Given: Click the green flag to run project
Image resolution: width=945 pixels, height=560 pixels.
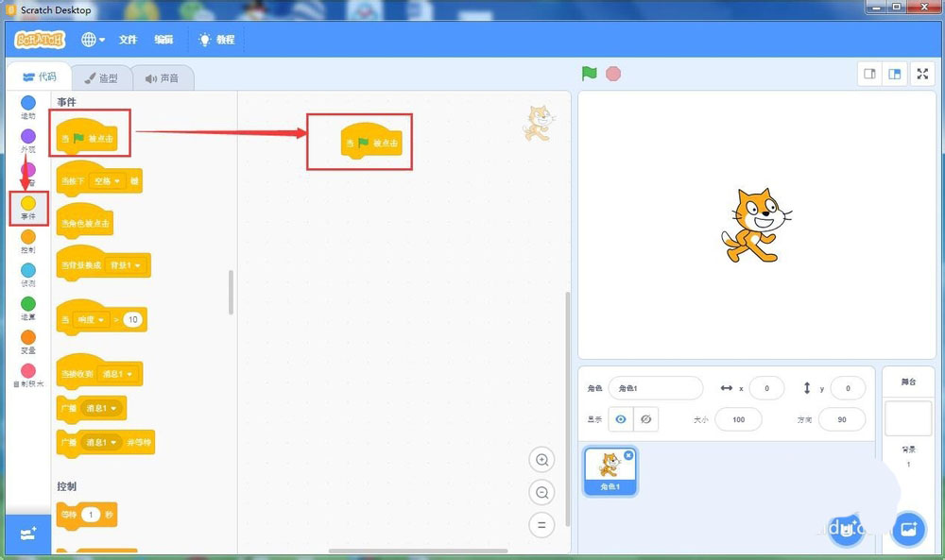Looking at the screenshot, I should tap(589, 73).
